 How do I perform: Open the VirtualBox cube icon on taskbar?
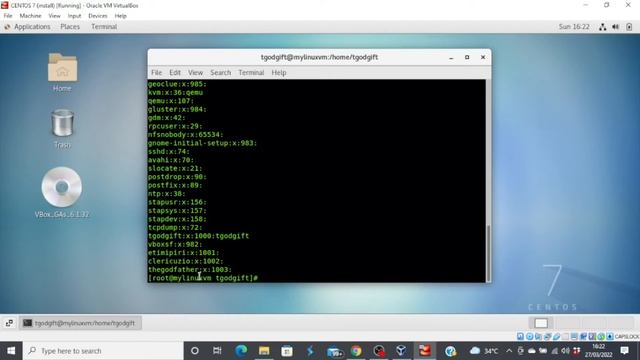(401, 351)
